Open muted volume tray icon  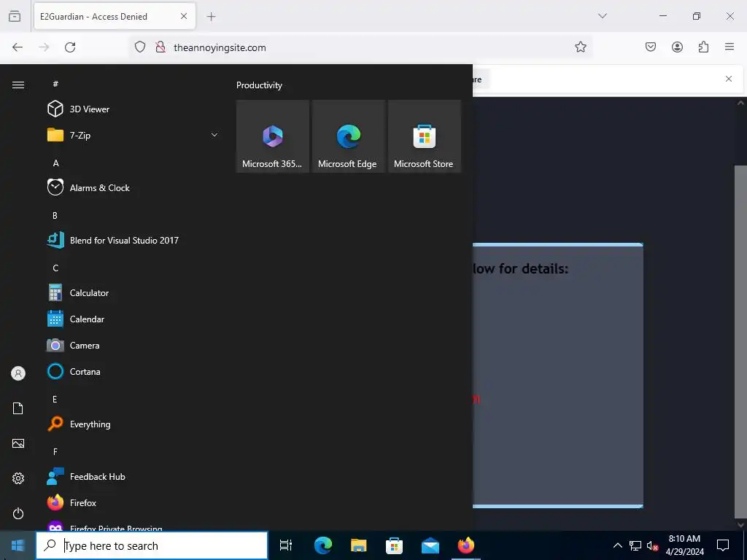tap(652, 545)
